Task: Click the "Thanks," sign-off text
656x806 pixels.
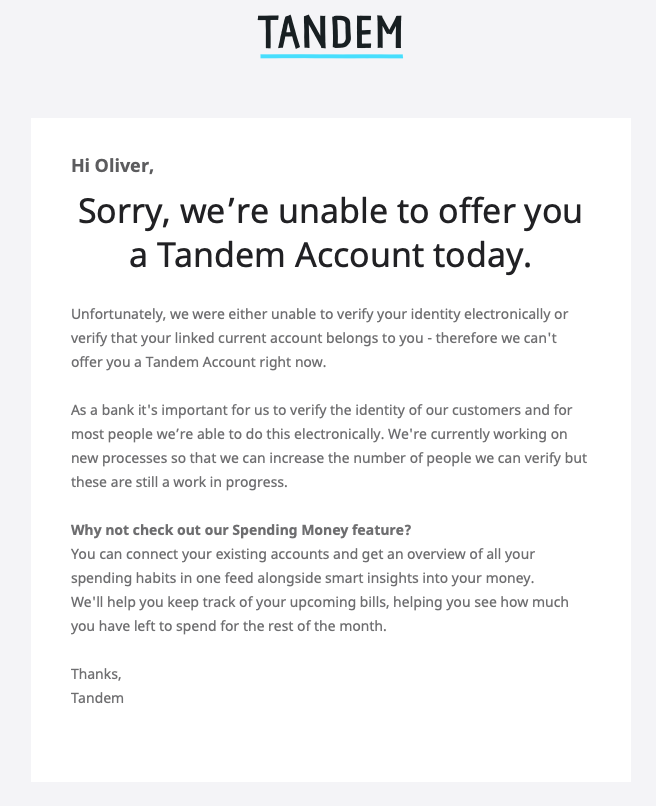Action: coord(96,674)
